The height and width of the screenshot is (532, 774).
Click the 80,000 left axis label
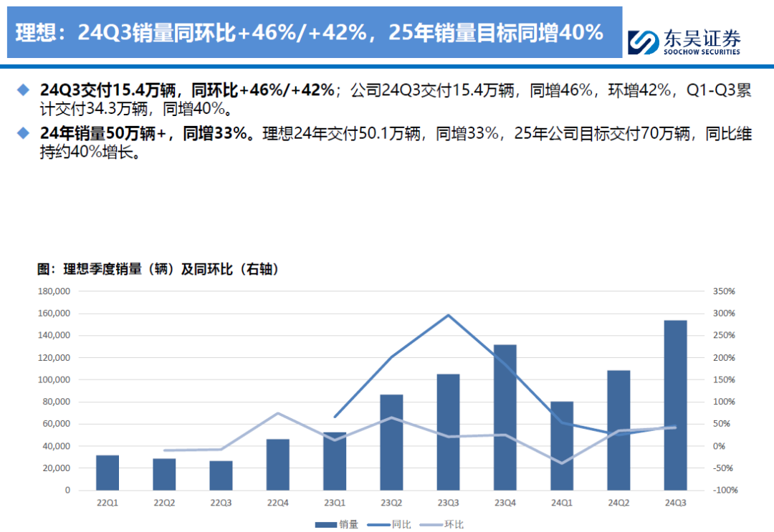pyautogui.click(x=57, y=402)
